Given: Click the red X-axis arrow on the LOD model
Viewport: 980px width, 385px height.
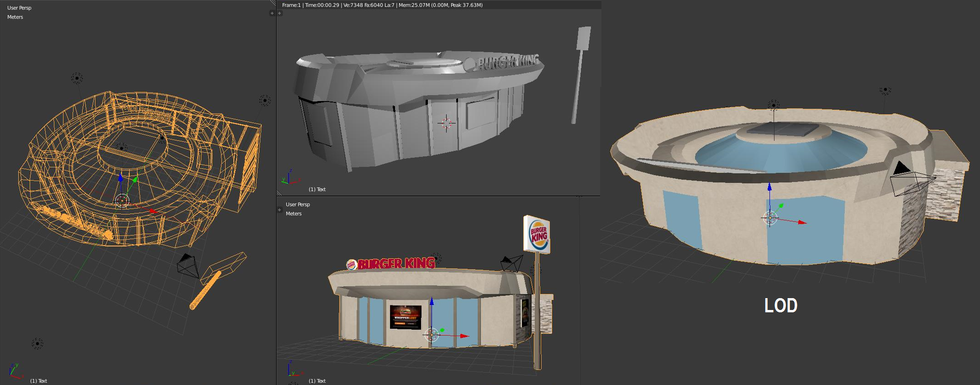Looking at the screenshot, I should 801,222.
